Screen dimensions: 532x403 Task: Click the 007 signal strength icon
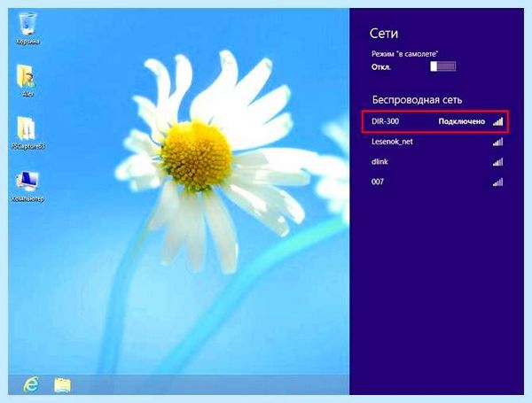point(498,182)
